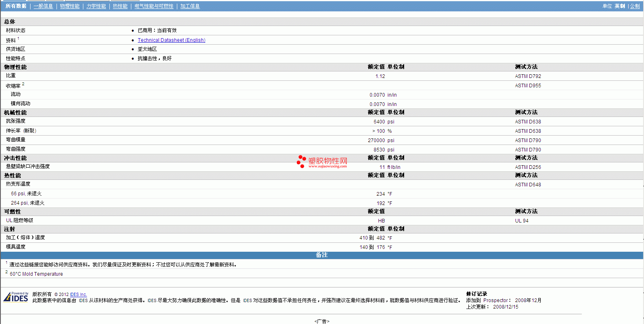644x324 pixels.
Task: Select the ASTM D792 test method
Action: pyautogui.click(x=528, y=76)
